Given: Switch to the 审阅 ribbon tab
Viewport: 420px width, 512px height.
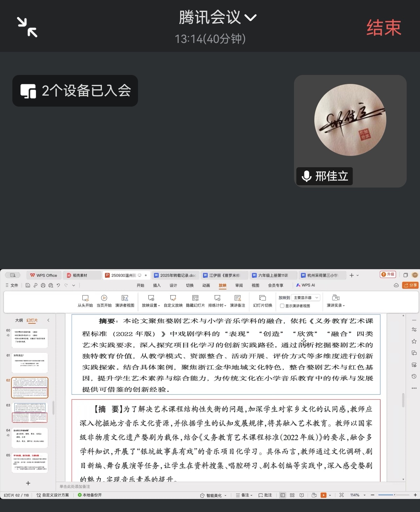Looking at the screenshot, I should [x=239, y=285].
